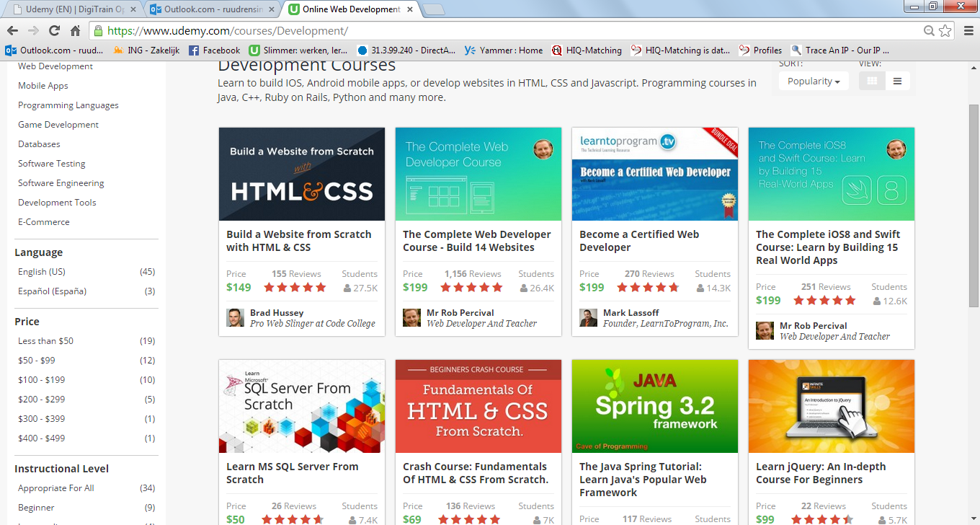Screen dimensions: 980x525
Task: Open Software Engineering category
Action: [x=61, y=182]
